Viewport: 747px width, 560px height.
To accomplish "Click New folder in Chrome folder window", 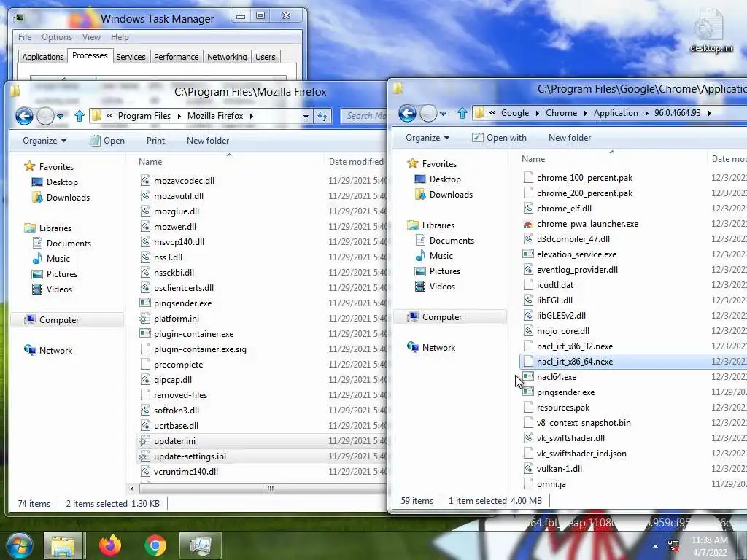I will (x=569, y=138).
